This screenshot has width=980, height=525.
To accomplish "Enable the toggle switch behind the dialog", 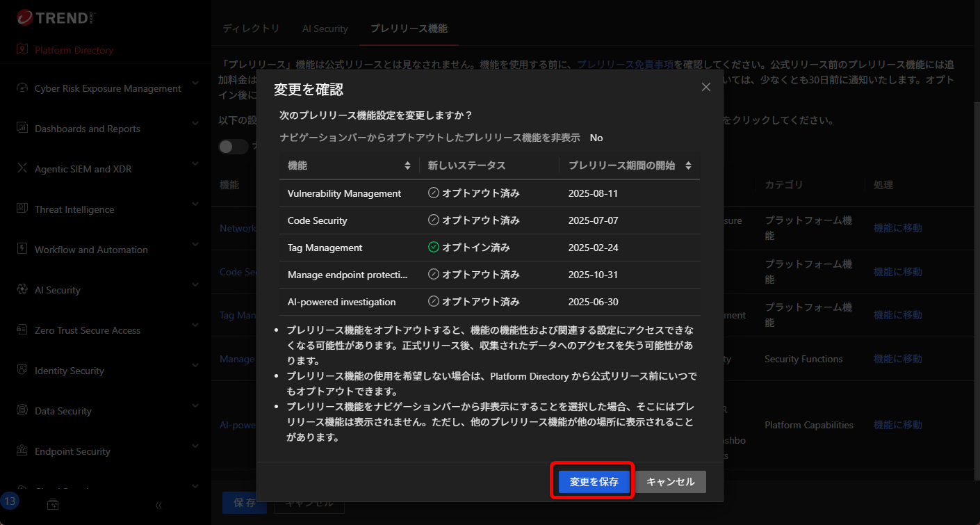I will coord(232,146).
